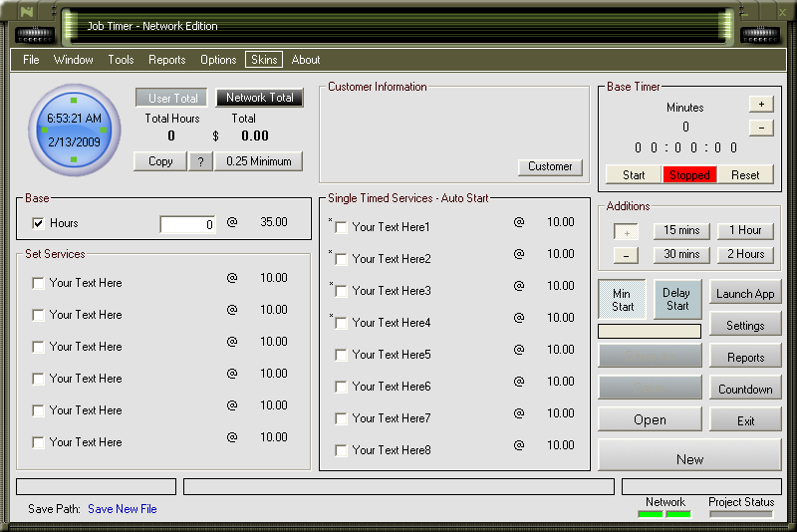The width and height of the screenshot is (797, 532).
Task: Open the Window menu
Action: pyautogui.click(x=73, y=60)
